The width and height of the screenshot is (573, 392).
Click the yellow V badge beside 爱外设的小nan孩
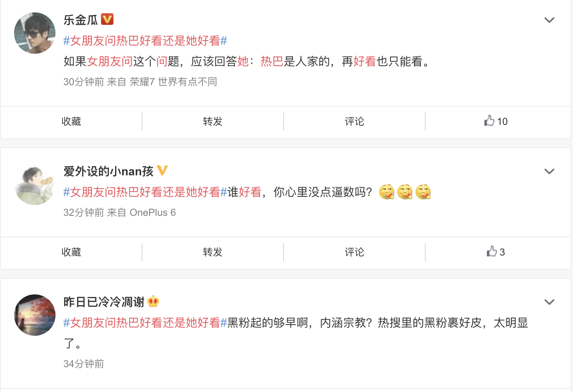(162, 170)
